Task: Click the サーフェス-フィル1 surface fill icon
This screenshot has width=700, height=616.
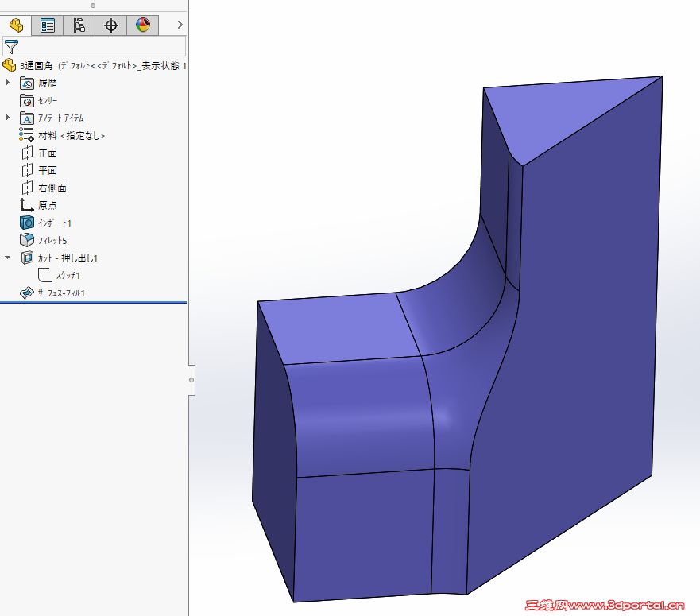Action: (x=27, y=293)
